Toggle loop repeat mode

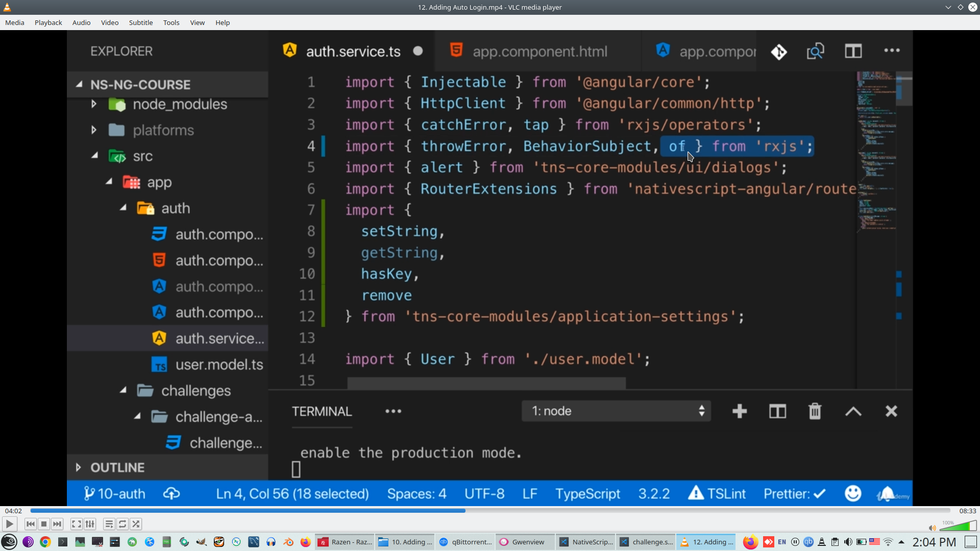click(x=122, y=524)
